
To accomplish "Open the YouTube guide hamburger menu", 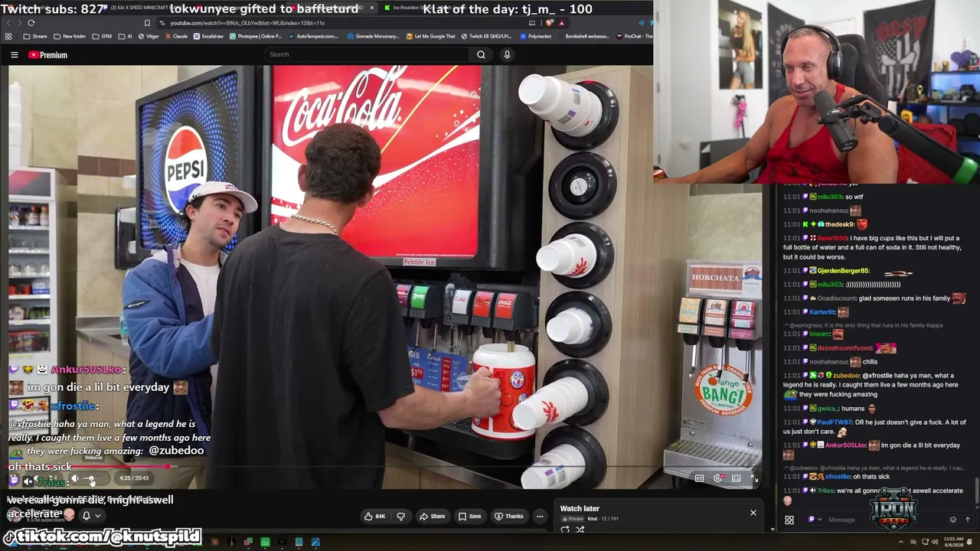I will (14, 55).
